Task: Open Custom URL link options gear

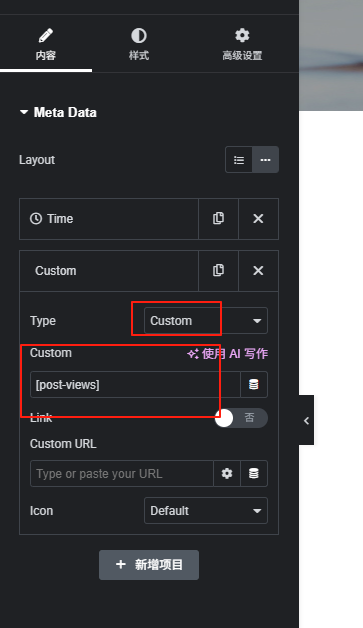Action: [x=227, y=473]
